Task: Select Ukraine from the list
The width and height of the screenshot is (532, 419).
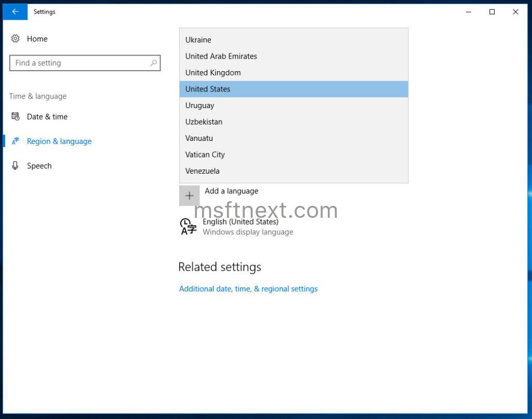Action: coord(198,40)
